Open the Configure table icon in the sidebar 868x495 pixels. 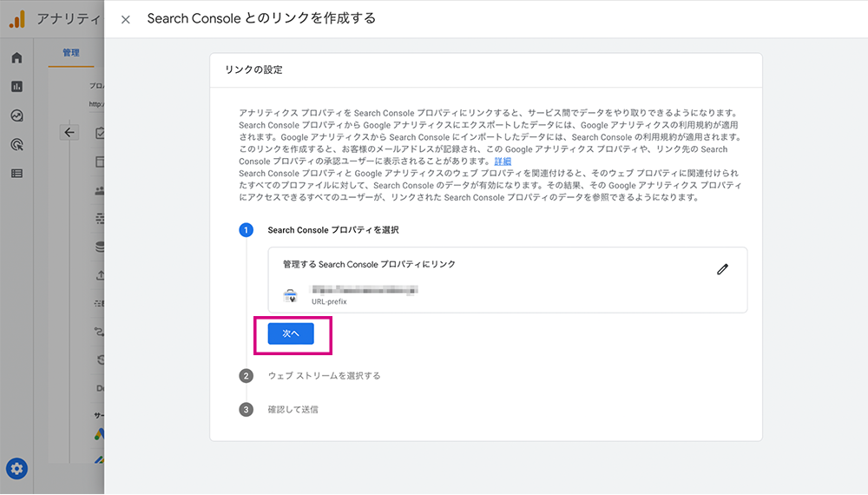point(16,174)
